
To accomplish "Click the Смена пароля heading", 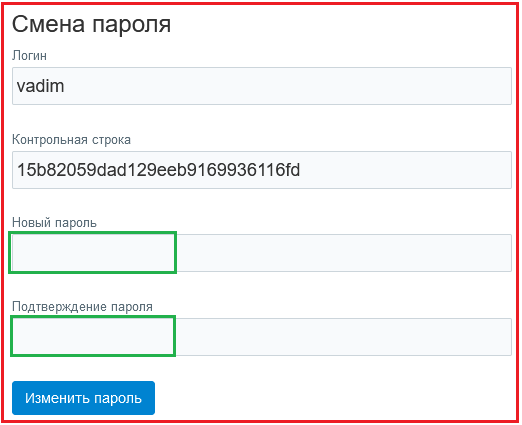I will 91,25.
